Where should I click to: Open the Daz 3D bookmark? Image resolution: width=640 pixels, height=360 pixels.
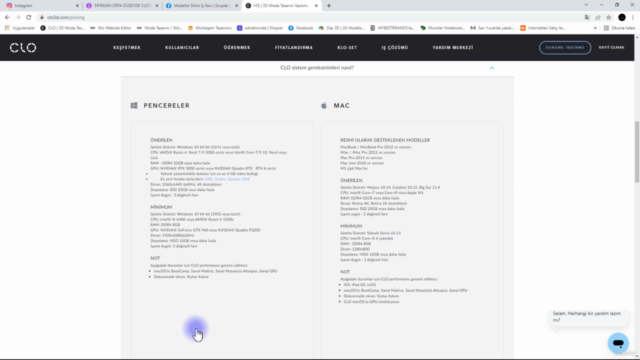341,28
